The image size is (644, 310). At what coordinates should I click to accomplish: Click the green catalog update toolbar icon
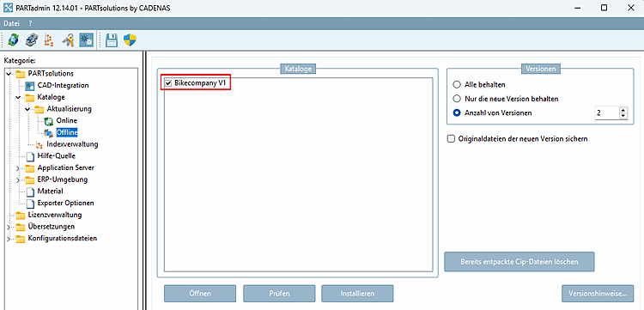click(x=14, y=40)
